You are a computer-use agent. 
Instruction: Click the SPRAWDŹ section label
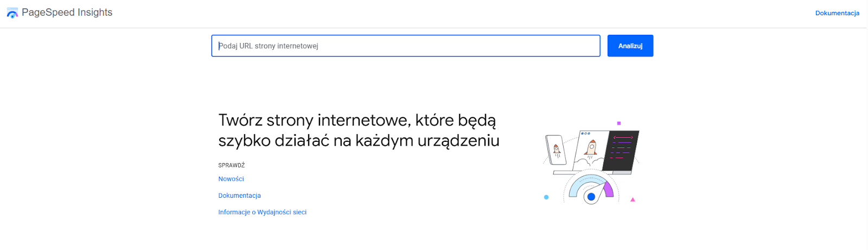[231, 165]
